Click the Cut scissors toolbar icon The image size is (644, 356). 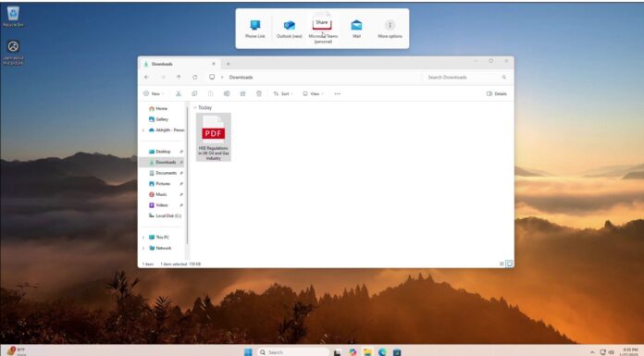click(179, 93)
